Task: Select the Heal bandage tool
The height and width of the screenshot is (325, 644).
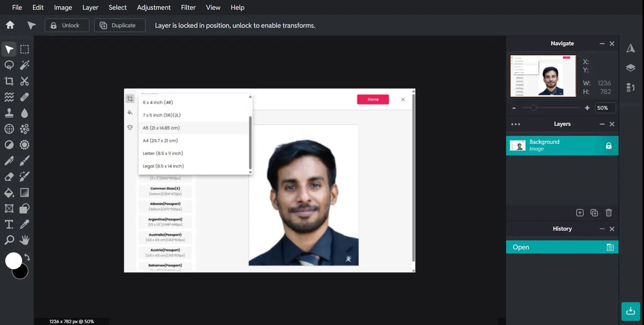Action: (25, 97)
